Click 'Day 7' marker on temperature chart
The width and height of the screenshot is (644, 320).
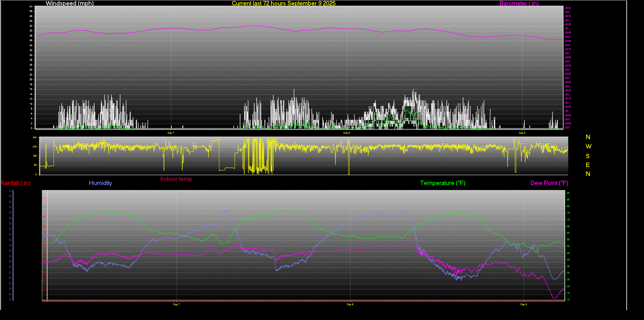(176, 304)
